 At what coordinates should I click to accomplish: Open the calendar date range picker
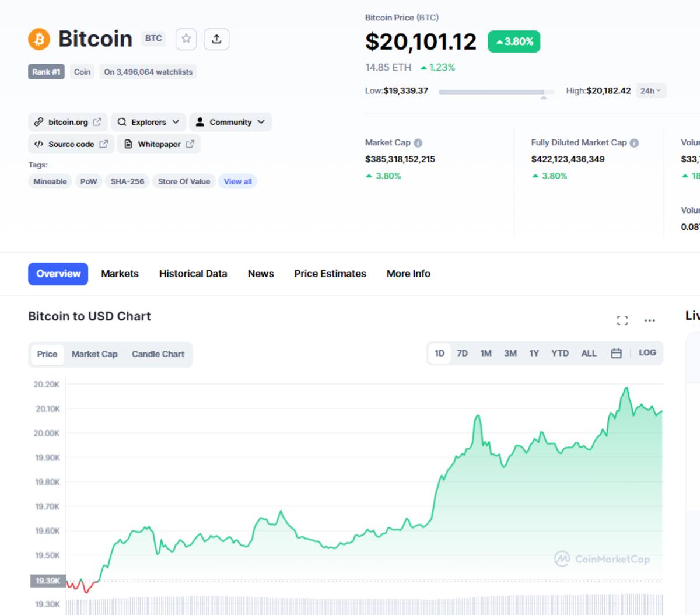(616, 353)
